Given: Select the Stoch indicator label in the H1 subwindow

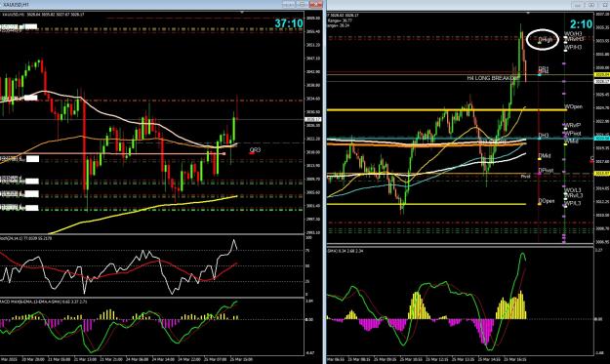Looking at the screenshot, I should click(x=25, y=237).
